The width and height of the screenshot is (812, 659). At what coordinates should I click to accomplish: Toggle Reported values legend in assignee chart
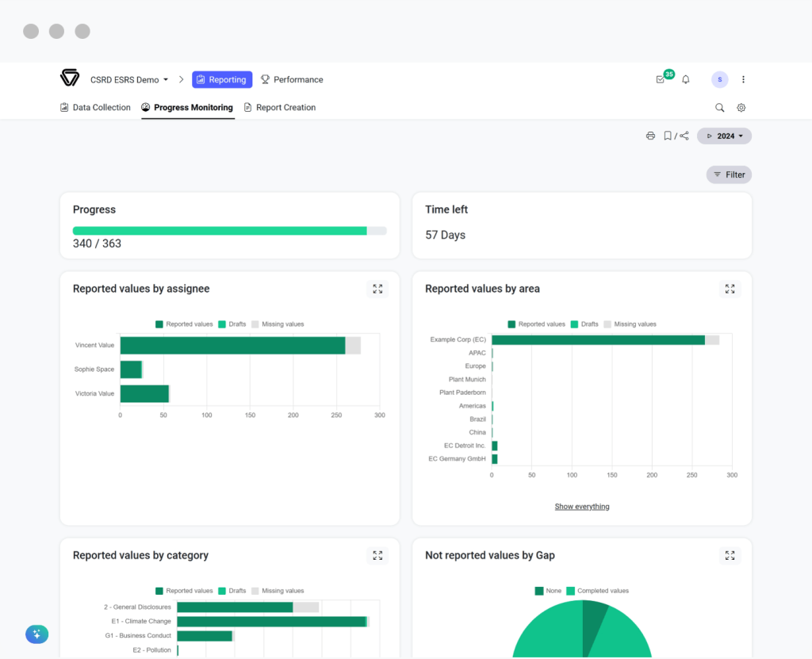click(184, 324)
